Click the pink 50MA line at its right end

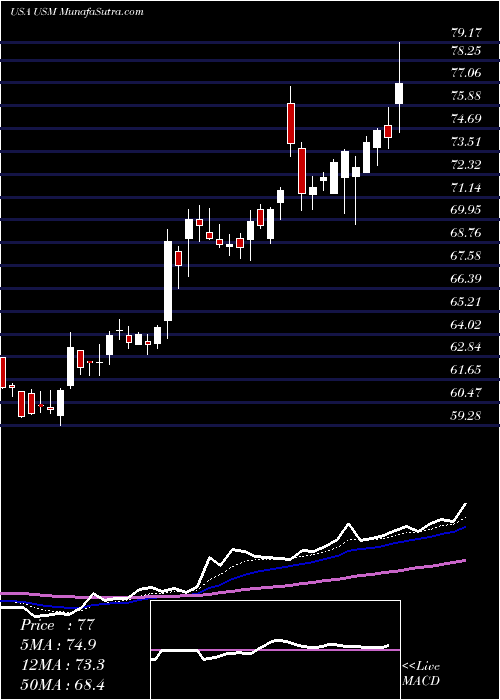[464, 561]
